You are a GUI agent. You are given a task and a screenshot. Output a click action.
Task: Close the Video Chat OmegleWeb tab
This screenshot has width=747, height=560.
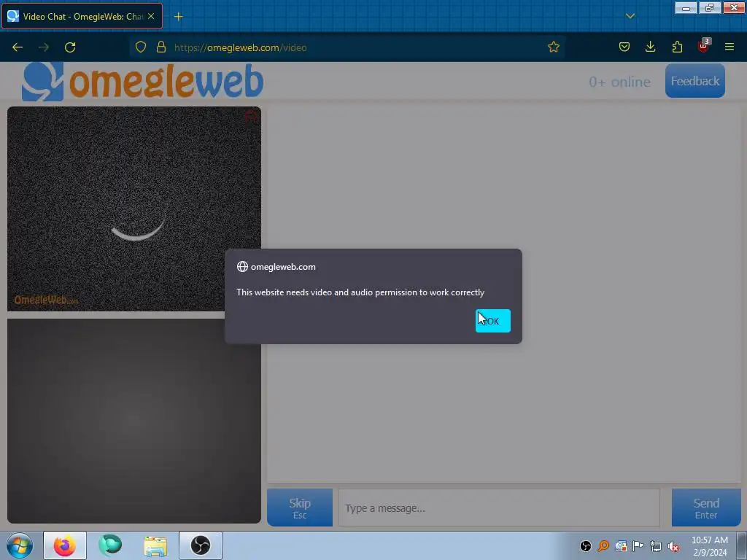click(151, 16)
